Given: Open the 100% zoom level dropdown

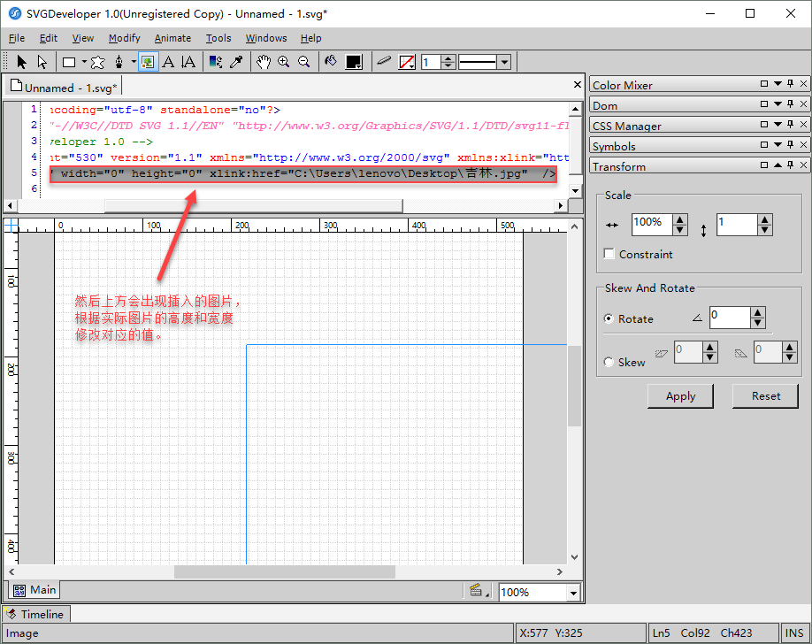Looking at the screenshot, I should (573, 593).
